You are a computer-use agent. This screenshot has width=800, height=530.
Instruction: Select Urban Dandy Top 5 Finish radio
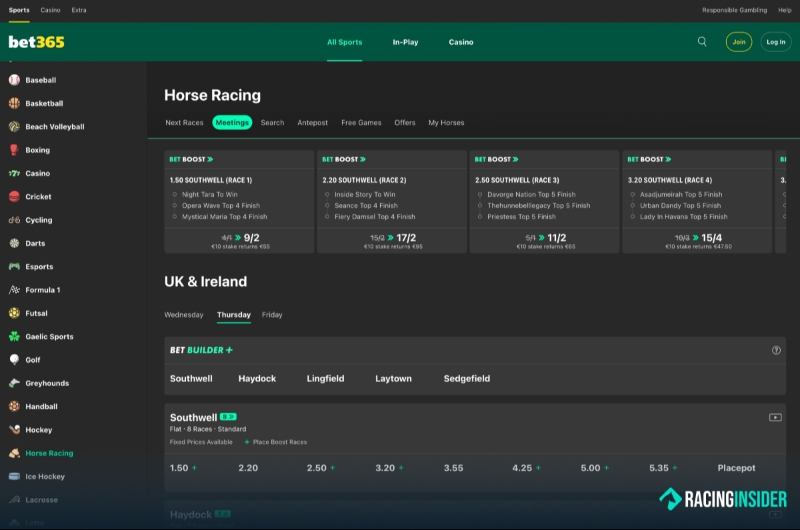633,206
